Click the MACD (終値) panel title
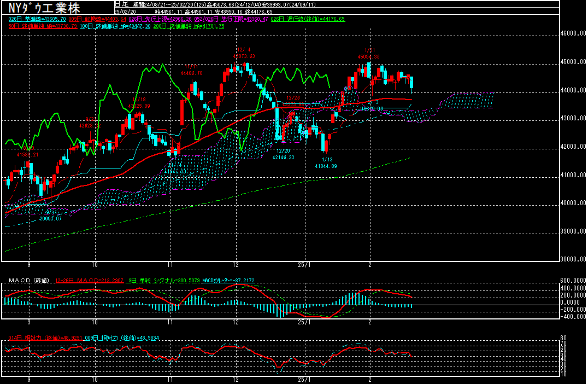 click(29, 281)
